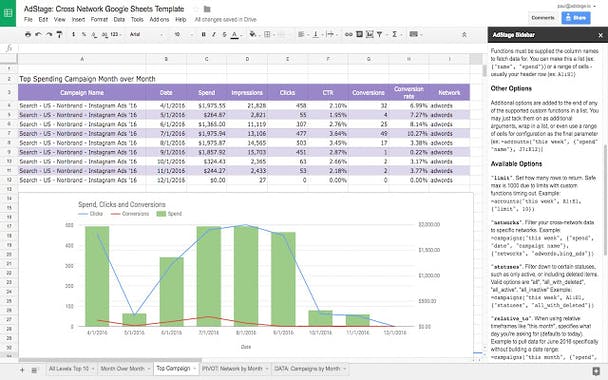Star the AdStage template document
Viewport: 608px width, 380px height.
(196, 9)
